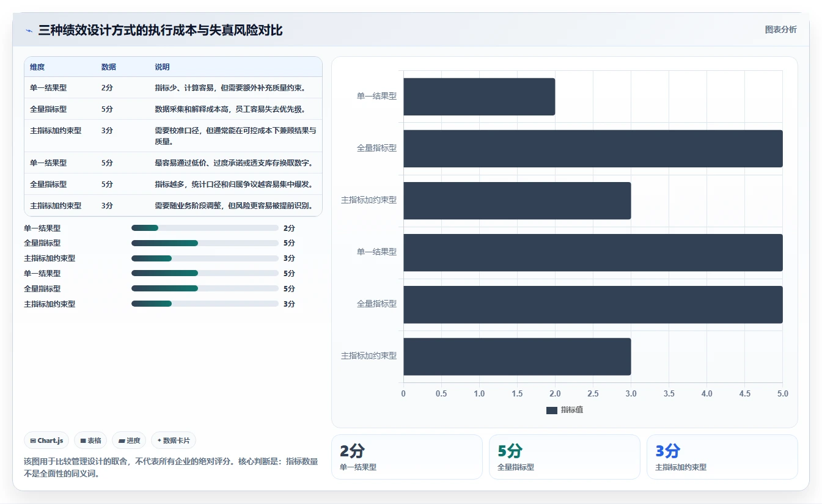Click the 单一结果型 progress bar showing 2分
Viewport: 822px width, 504px height.
(x=205, y=228)
